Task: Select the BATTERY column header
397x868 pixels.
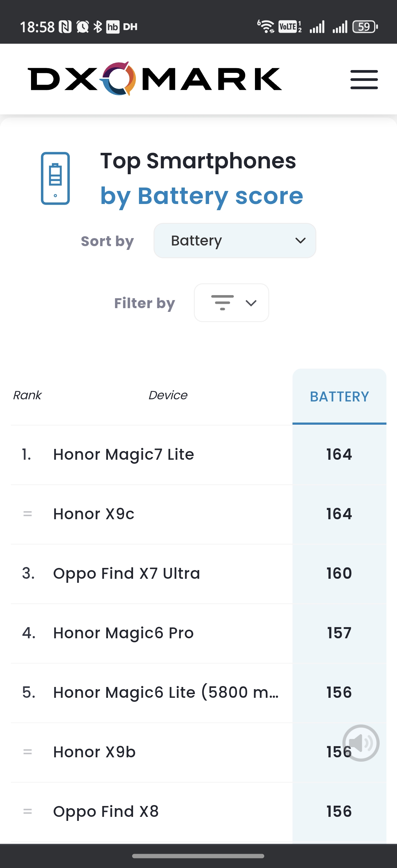Action: [x=339, y=396]
